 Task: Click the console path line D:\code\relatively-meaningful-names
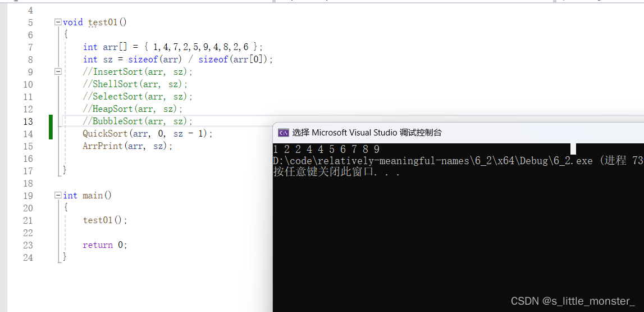point(458,161)
